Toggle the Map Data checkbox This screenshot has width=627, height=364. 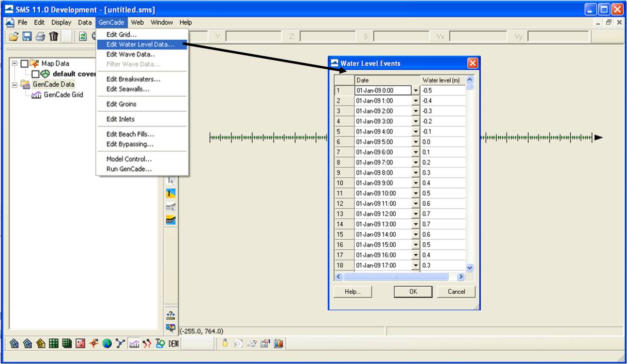[x=25, y=63]
